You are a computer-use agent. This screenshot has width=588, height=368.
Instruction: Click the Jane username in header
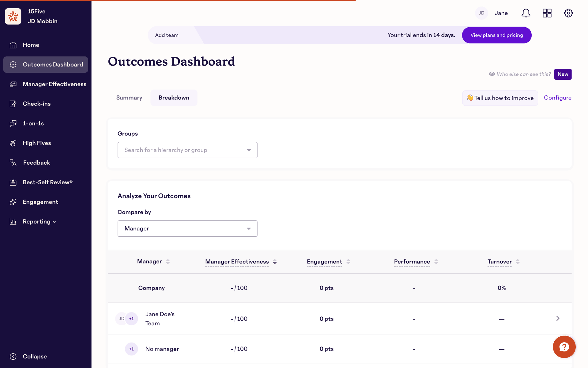pos(501,13)
